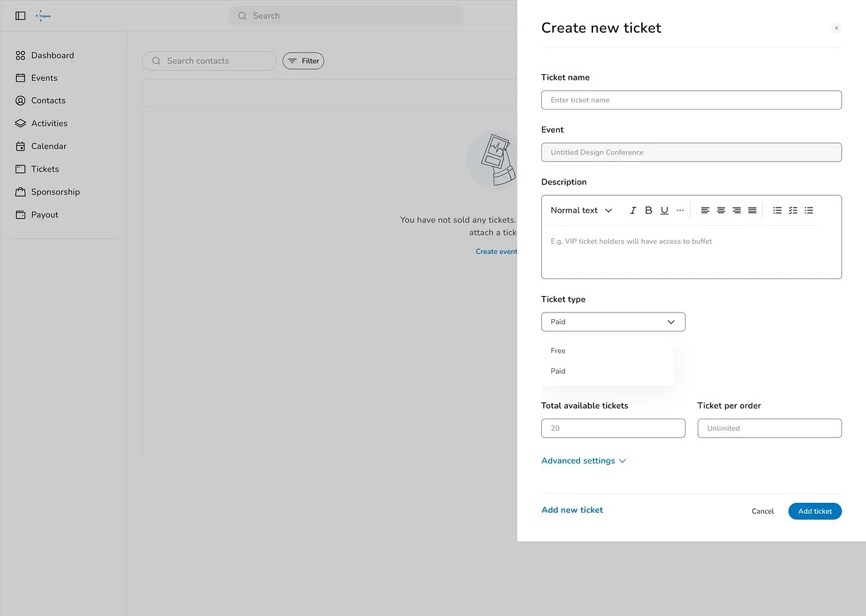The image size is (866, 616).
Task: Align description text to the right
Action: [x=737, y=210]
